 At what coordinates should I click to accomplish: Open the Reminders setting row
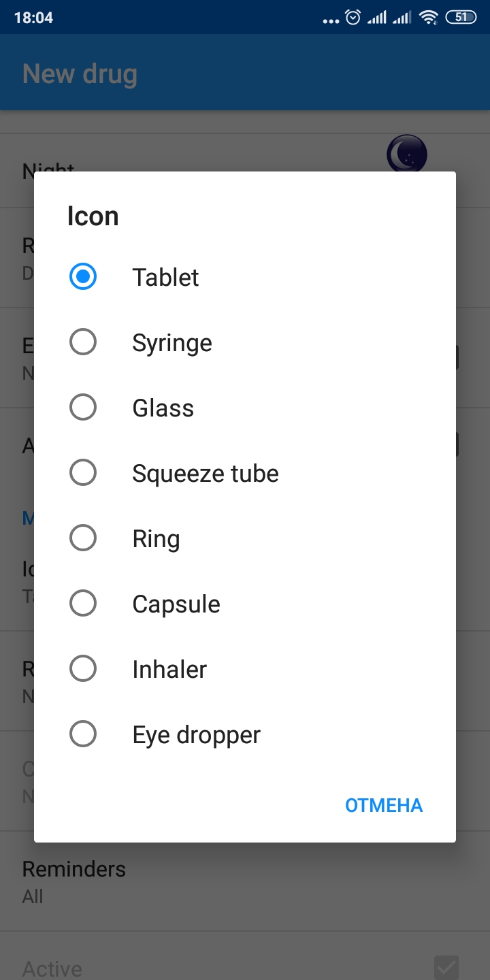pos(73,881)
